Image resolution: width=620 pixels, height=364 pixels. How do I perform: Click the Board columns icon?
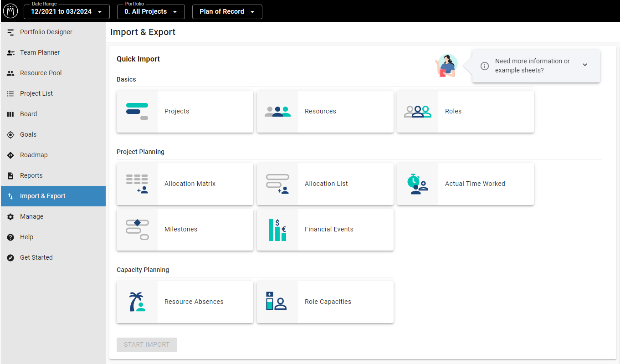(x=10, y=114)
